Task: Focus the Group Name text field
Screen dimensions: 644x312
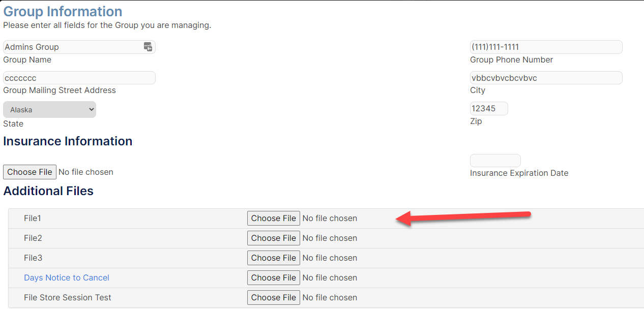Action: coord(79,47)
